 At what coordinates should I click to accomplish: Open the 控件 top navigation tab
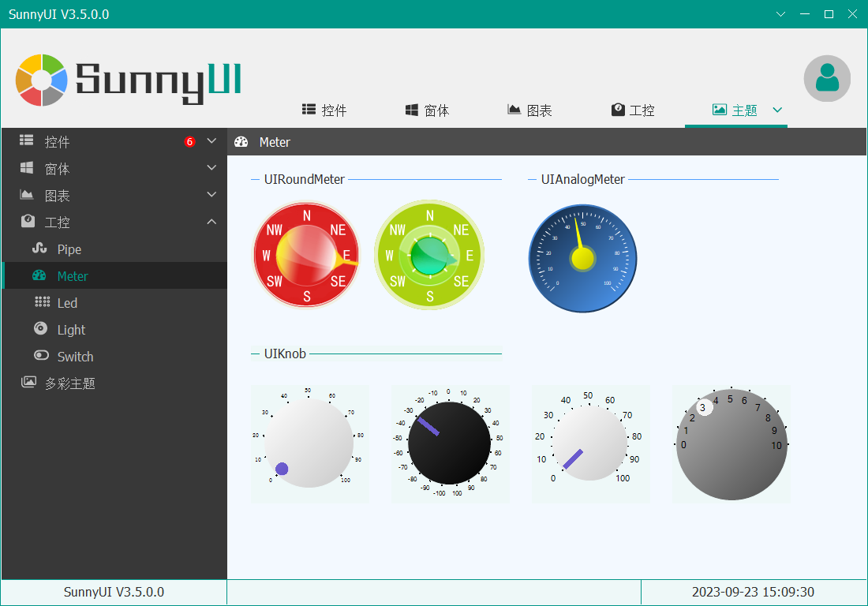tap(324, 110)
